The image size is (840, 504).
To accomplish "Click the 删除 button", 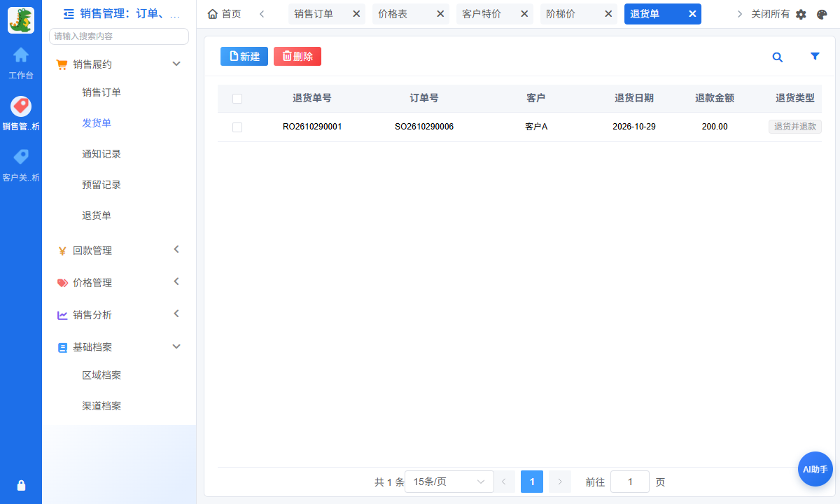I will pos(297,57).
